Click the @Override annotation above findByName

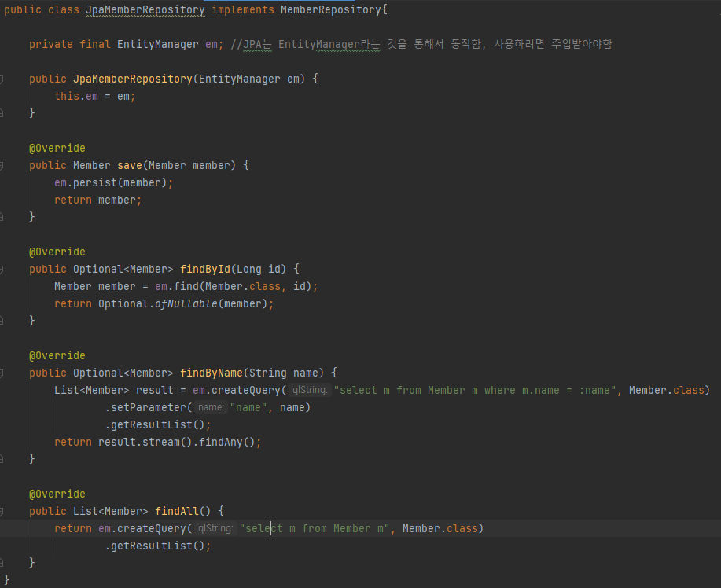(57, 356)
